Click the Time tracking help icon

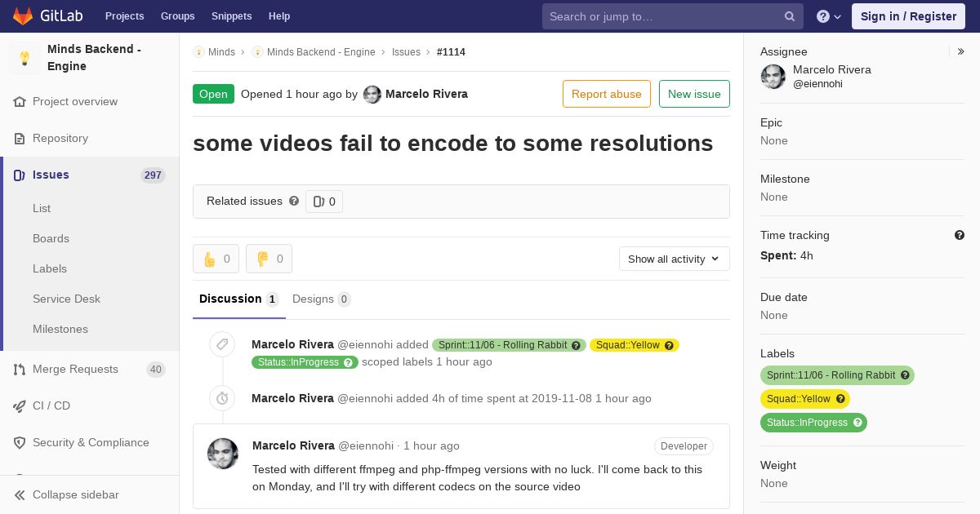(x=960, y=235)
